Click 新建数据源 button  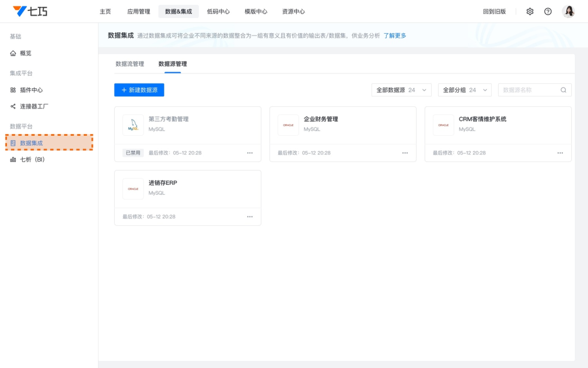point(139,90)
